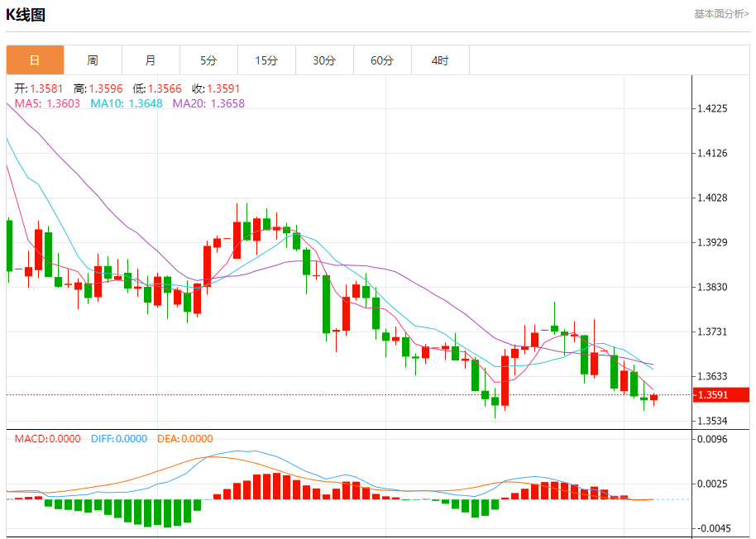Click the low price 1.3566 value
The image size is (756, 539).
click(165, 88)
